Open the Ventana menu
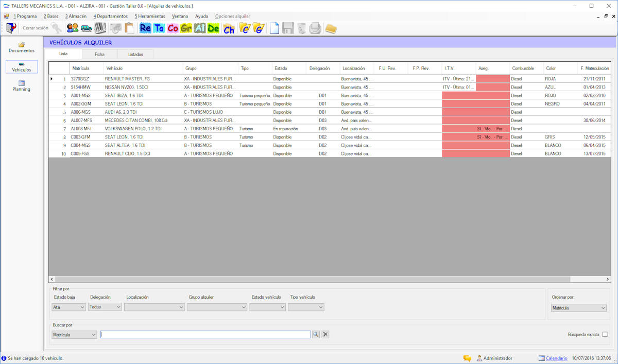 pos(180,16)
